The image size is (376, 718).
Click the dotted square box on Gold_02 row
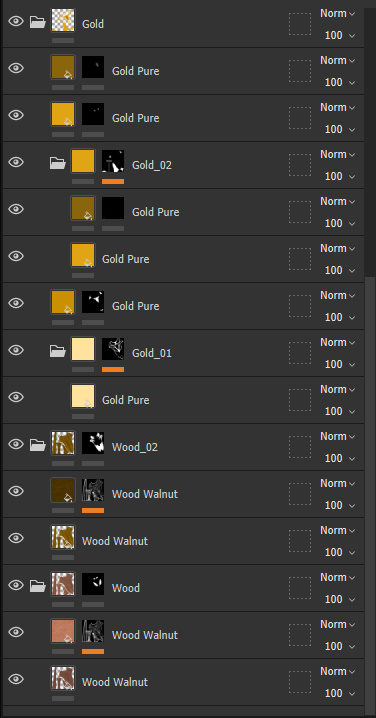(x=300, y=165)
